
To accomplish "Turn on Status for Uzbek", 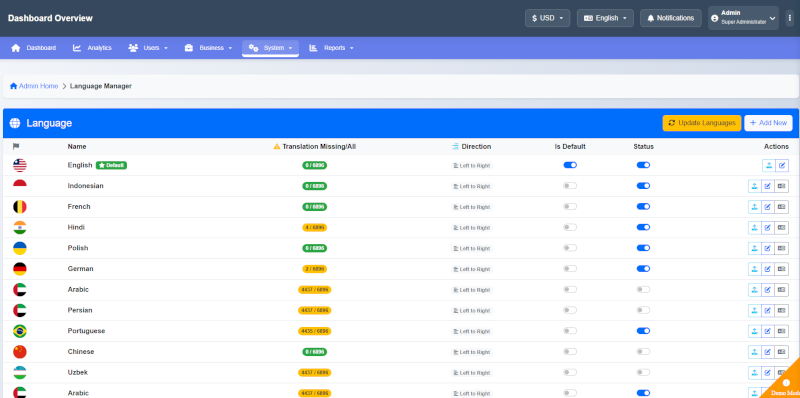I will pyautogui.click(x=643, y=372).
